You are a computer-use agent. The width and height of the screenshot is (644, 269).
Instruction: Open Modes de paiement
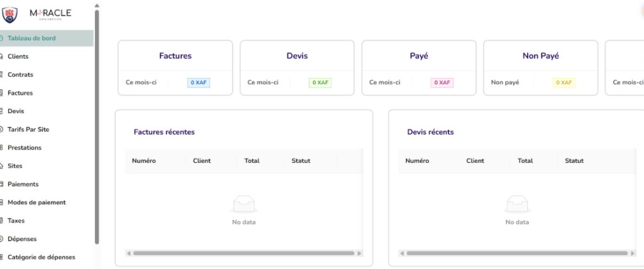36,202
